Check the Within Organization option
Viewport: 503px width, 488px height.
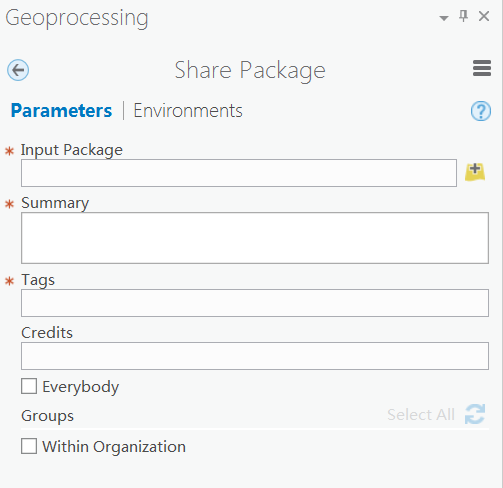point(29,446)
